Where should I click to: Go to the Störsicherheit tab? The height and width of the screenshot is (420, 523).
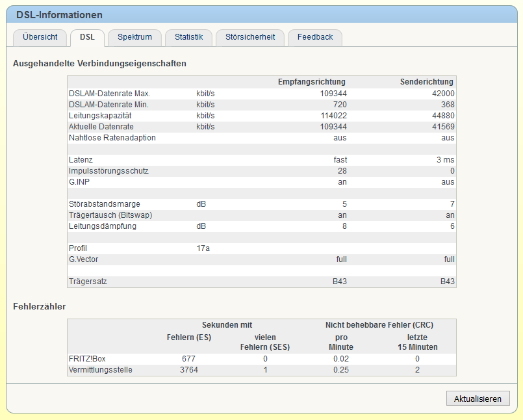[250, 37]
